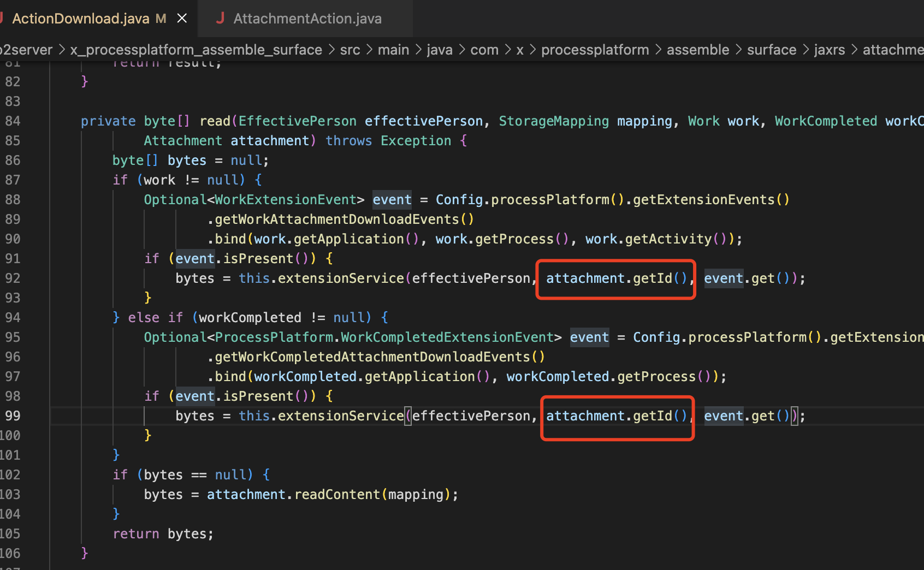Image resolution: width=924 pixels, height=570 pixels.
Task: Click 'getWorkCompletedAttachmentDownloadEvents' on line 96
Action: [372, 357]
